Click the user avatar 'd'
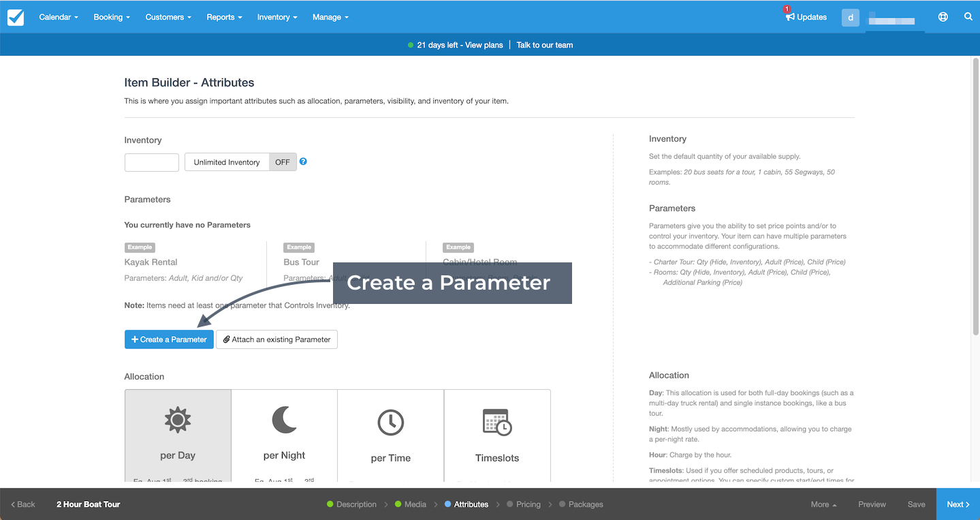Viewport: 980px width, 520px height. [x=851, y=18]
